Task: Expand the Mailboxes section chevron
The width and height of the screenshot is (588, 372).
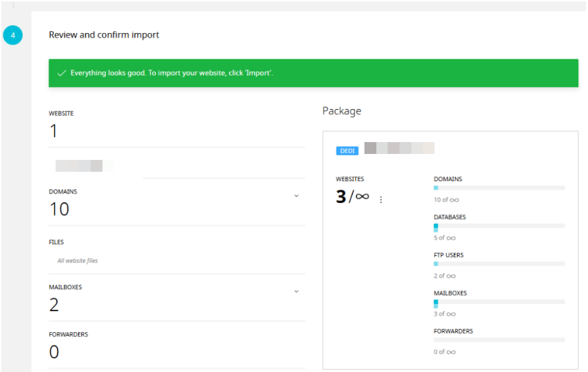Action: (296, 291)
